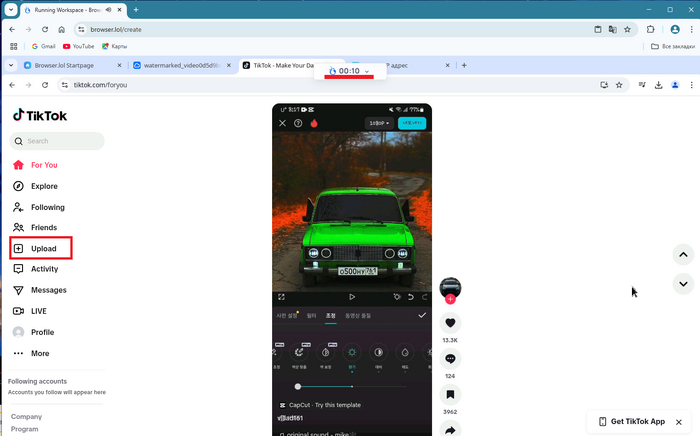This screenshot has height=436, width=700.
Task: Close the watermarked_video inner tab
Action: (x=229, y=65)
